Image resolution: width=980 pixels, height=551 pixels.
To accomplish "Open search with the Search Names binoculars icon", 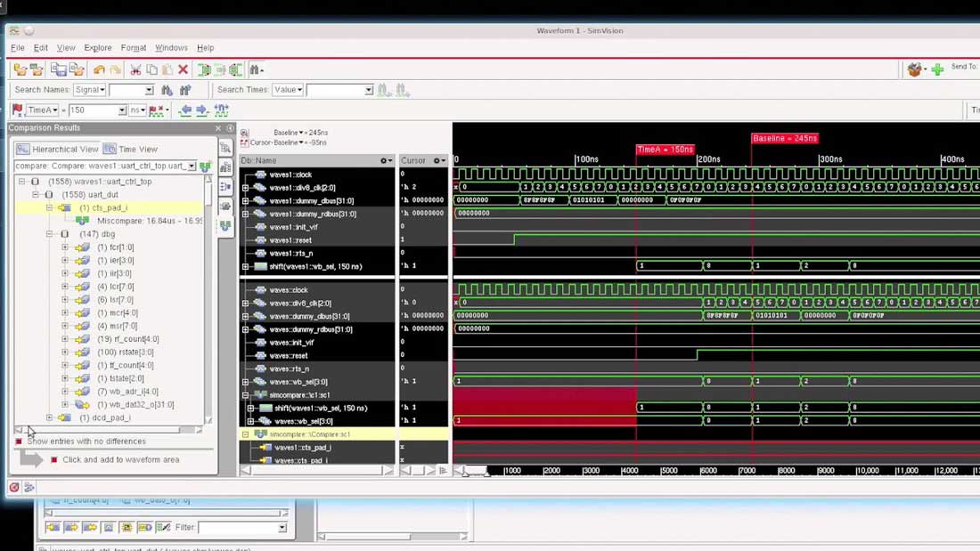I will [167, 89].
